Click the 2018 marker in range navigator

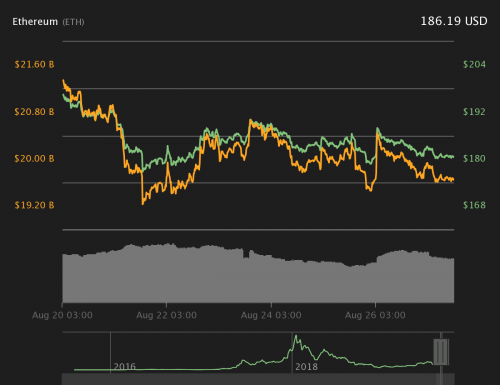click(x=306, y=367)
